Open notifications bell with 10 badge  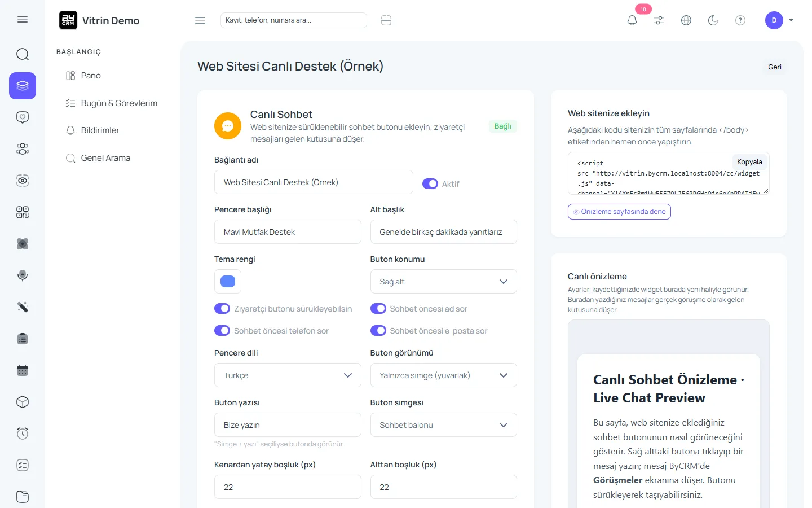(632, 20)
